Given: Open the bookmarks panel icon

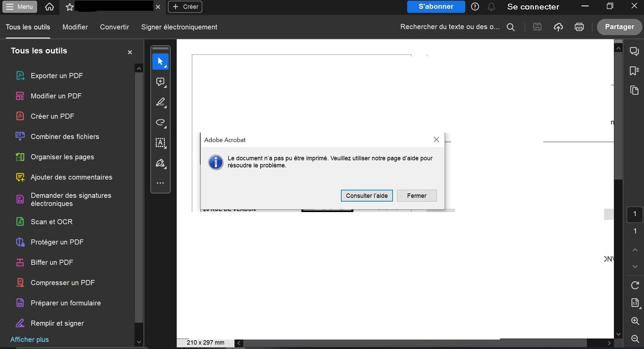Looking at the screenshot, I should pos(634,71).
